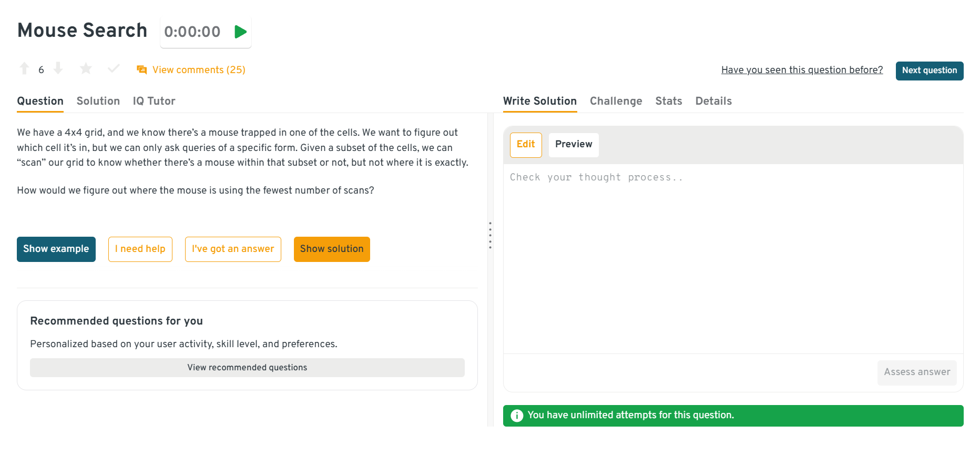Go to the Next question
Image resolution: width=980 pixels, height=455 pixels.
[x=929, y=70]
